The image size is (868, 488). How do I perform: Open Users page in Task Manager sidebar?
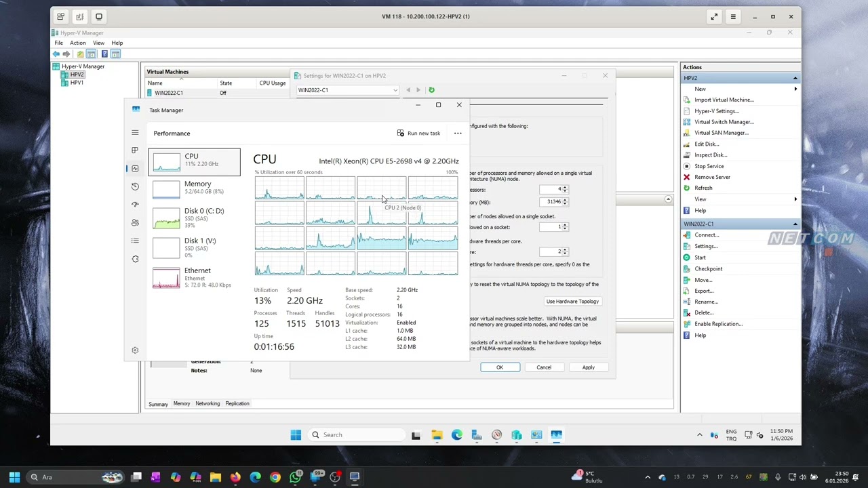(x=135, y=222)
